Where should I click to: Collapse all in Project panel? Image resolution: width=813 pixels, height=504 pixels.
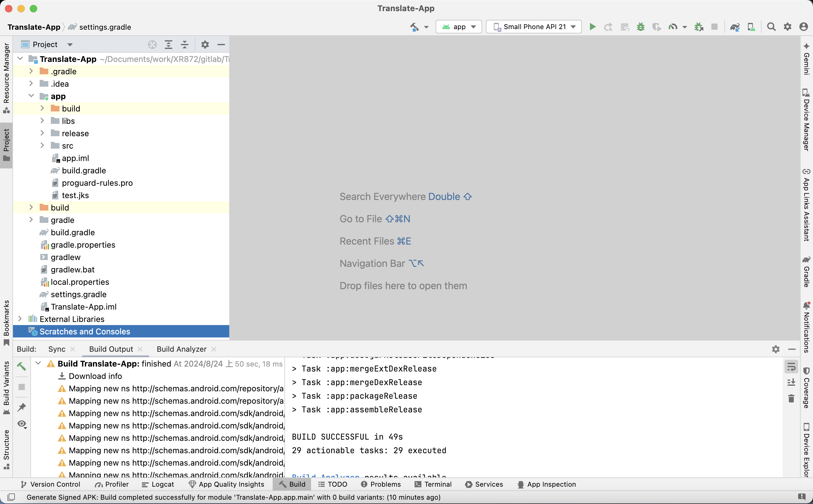pyautogui.click(x=185, y=44)
